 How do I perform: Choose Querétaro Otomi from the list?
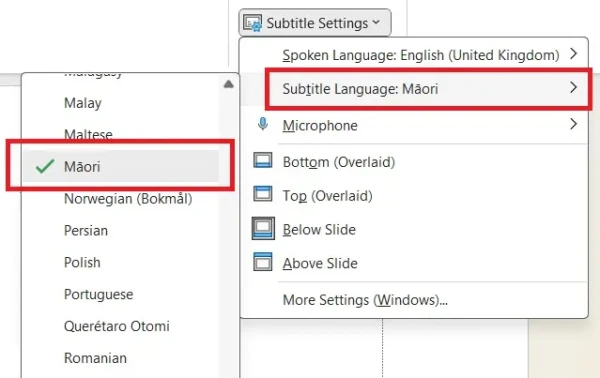pos(117,326)
